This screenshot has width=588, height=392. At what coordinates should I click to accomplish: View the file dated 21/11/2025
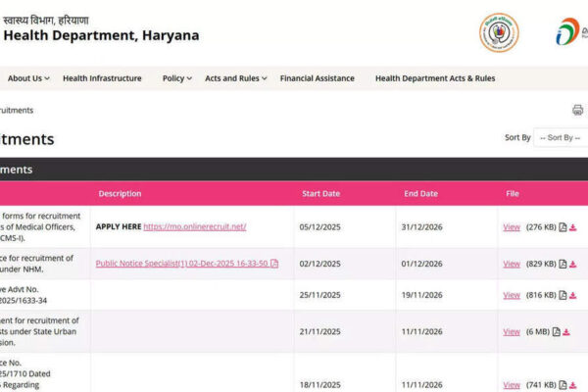(x=512, y=332)
